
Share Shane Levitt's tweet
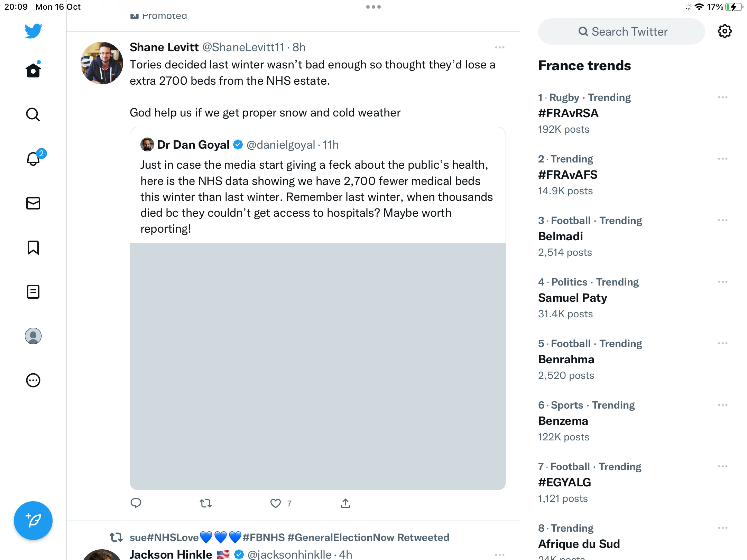tap(345, 503)
